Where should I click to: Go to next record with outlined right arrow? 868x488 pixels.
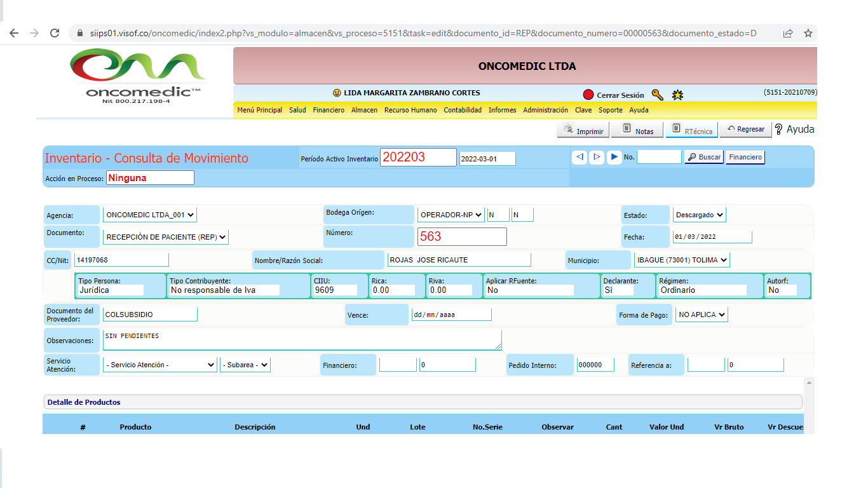click(x=597, y=157)
